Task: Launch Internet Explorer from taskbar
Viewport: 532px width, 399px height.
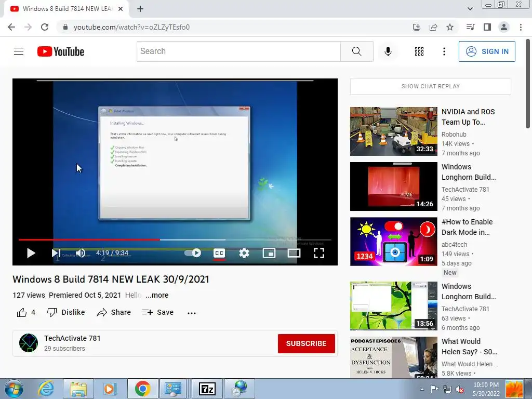Action: 46,389
